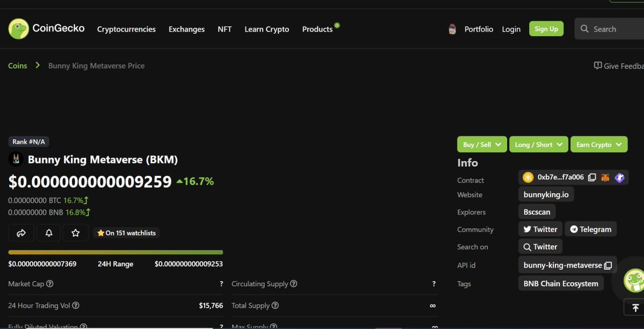Click the Give Feedback speech bubble icon
The height and width of the screenshot is (329, 644).
point(597,65)
